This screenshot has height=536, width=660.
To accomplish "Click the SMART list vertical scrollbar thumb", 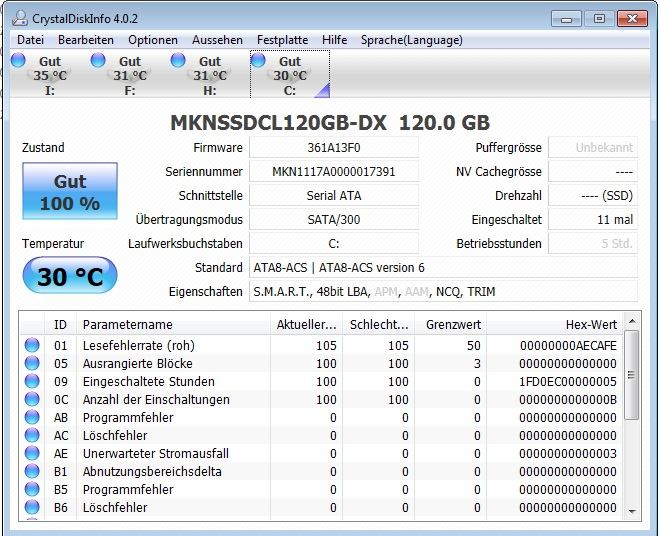I will point(632,375).
